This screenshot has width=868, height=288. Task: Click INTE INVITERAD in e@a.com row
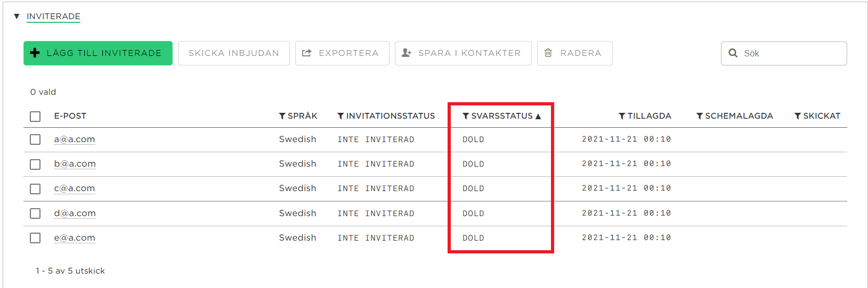(x=376, y=238)
